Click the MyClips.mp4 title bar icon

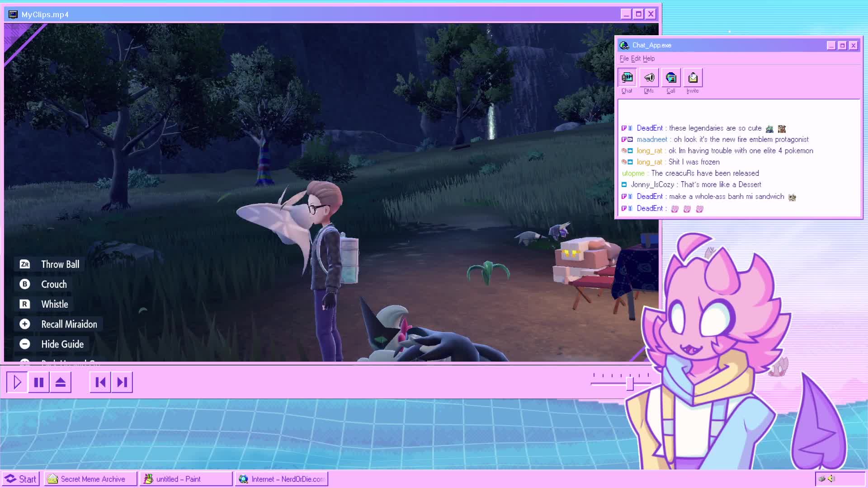13,14
